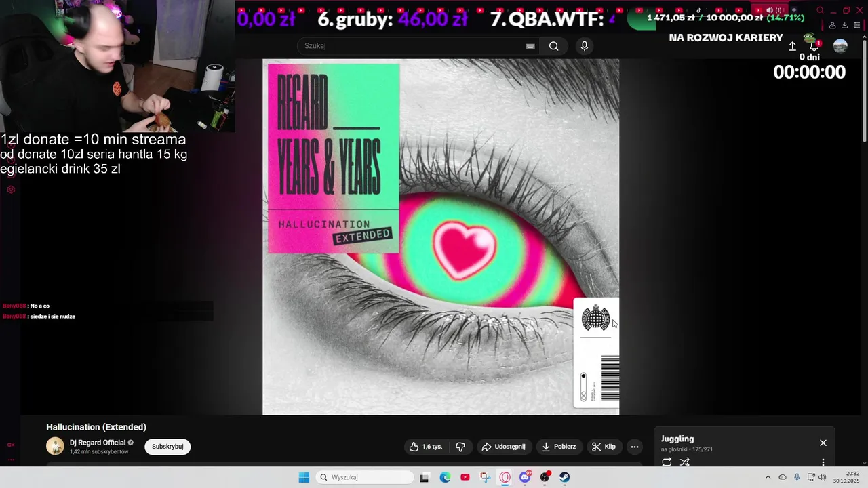Open Juggling playlist three-dot options
The height and width of the screenshot is (488, 868).
pos(823,462)
